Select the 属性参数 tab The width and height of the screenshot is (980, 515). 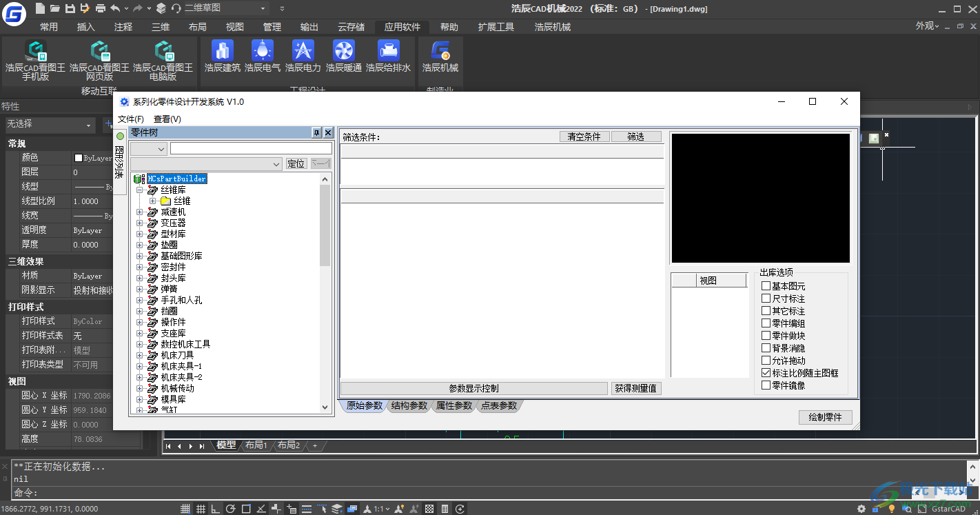coord(453,405)
